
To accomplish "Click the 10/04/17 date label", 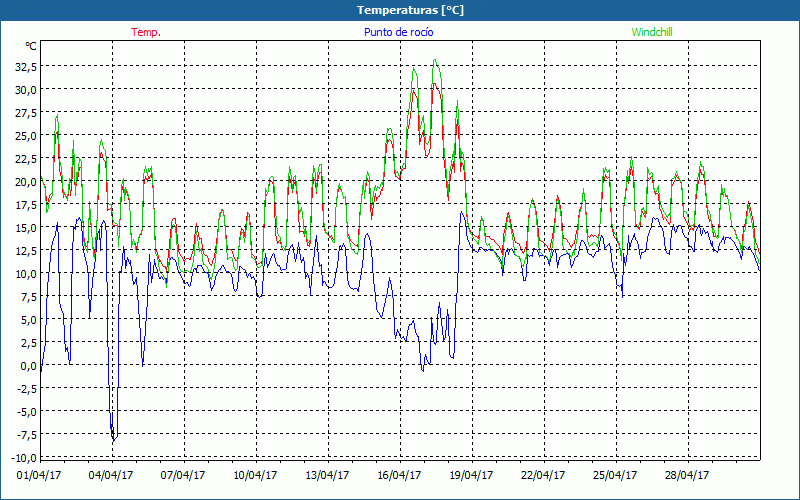I will pos(255,475).
